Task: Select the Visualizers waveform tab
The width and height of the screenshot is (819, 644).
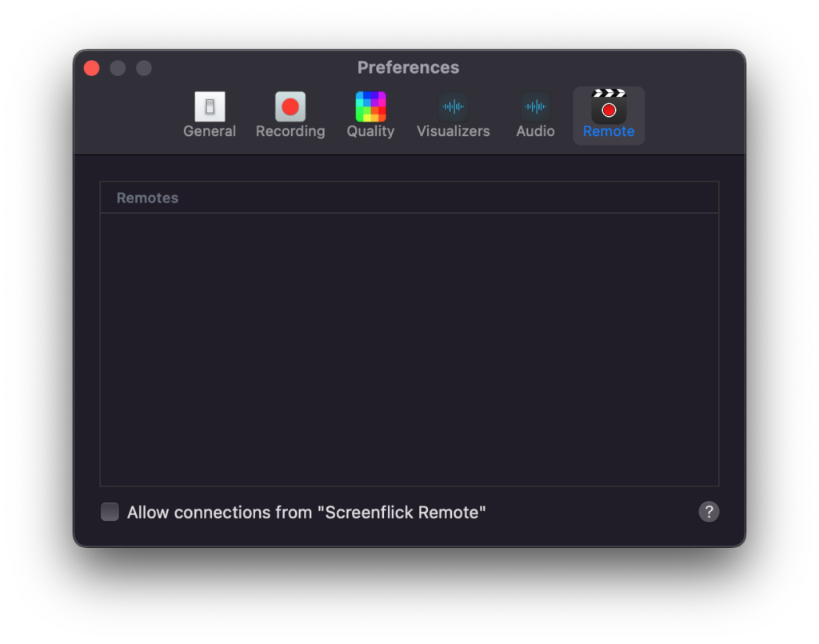Action: coord(453,115)
